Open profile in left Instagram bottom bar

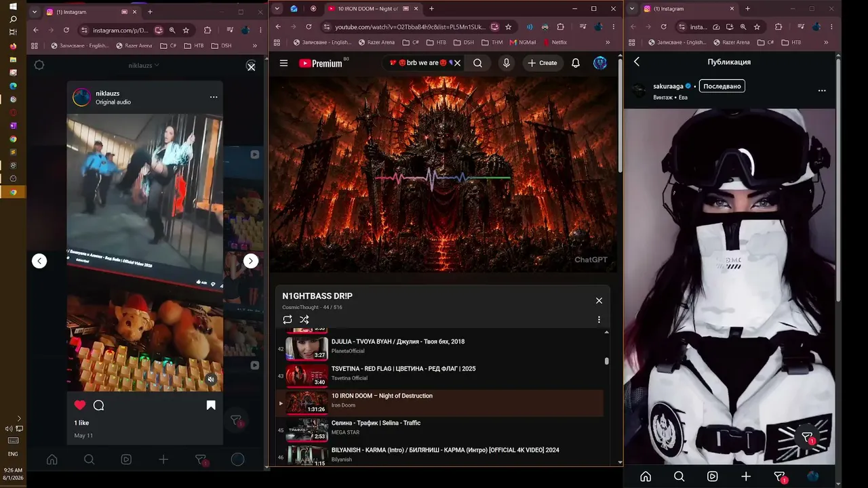(x=237, y=460)
